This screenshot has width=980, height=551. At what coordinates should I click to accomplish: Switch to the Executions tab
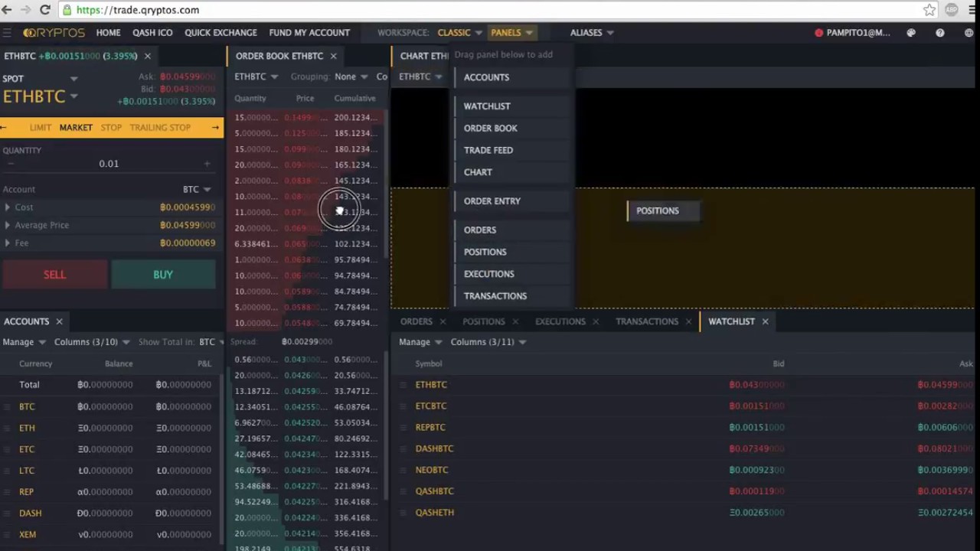[560, 321]
